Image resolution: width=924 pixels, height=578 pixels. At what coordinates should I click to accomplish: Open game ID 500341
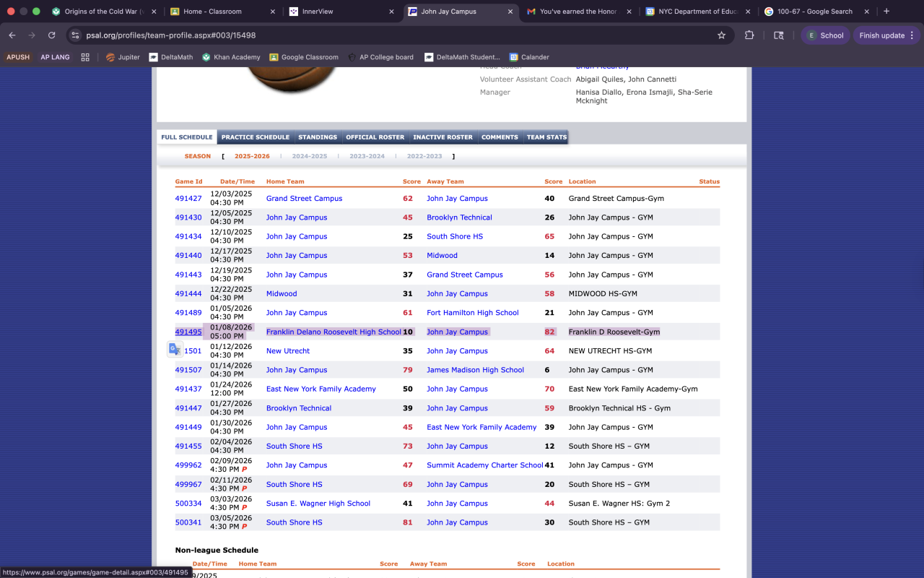(188, 523)
